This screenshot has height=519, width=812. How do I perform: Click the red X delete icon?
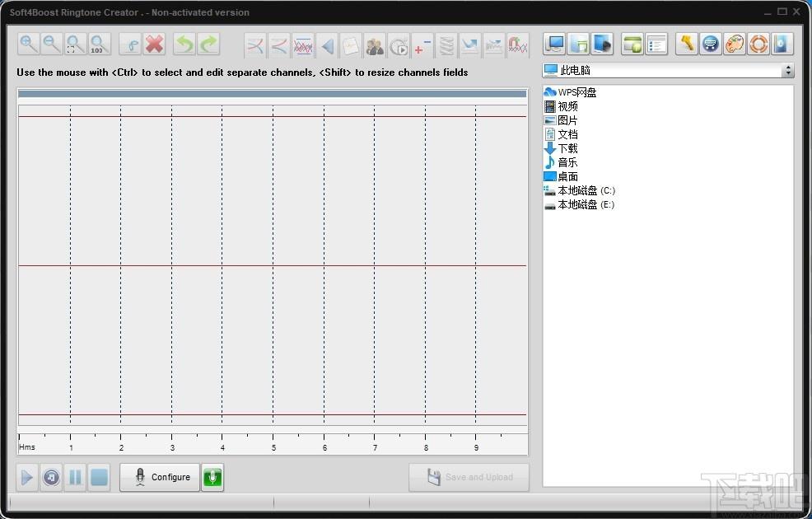click(x=154, y=44)
